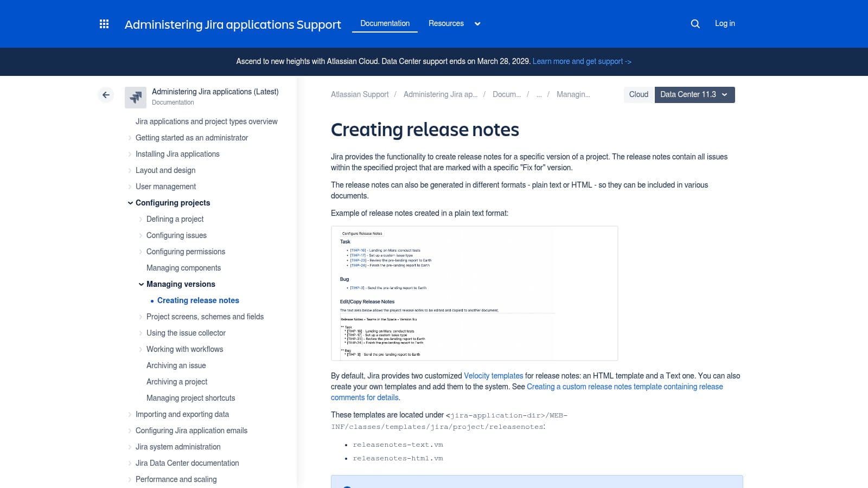
Task: Expand Configuring issues
Action: point(141,235)
